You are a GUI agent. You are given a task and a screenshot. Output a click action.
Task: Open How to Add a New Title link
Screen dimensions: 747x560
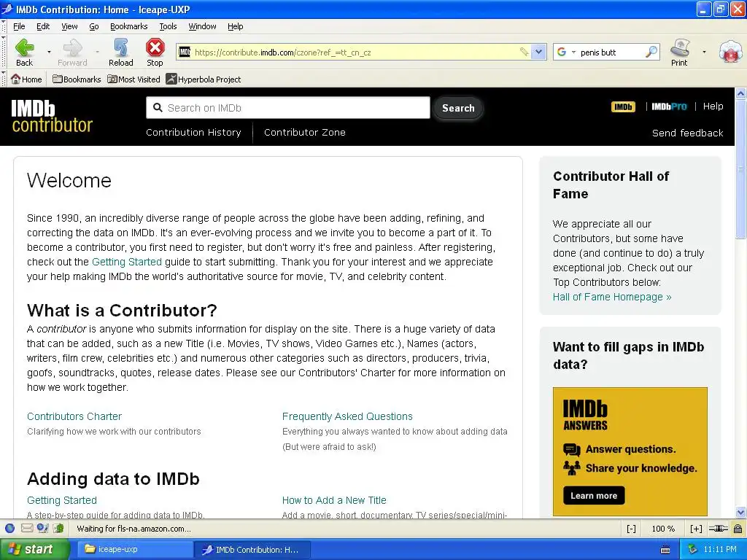pyautogui.click(x=334, y=500)
